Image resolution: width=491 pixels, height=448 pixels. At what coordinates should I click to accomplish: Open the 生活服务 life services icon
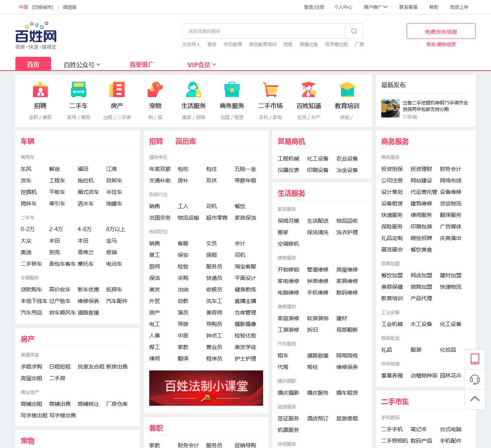coord(194,90)
